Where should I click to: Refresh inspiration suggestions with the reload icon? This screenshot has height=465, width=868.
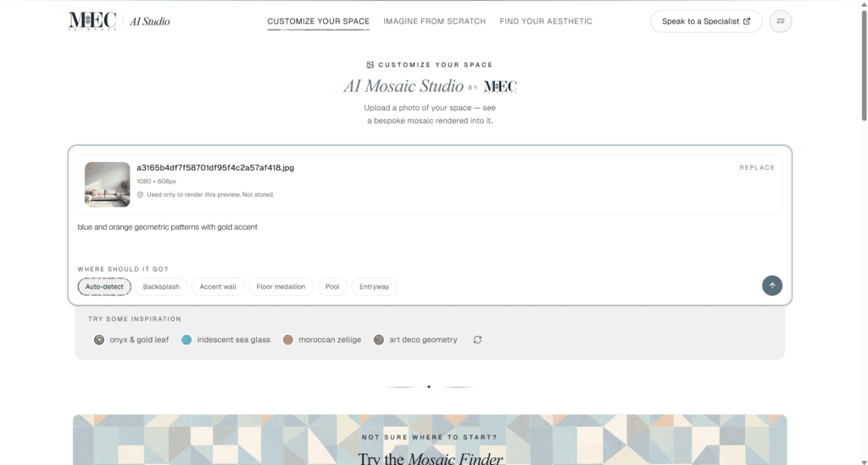tap(478, 339)
